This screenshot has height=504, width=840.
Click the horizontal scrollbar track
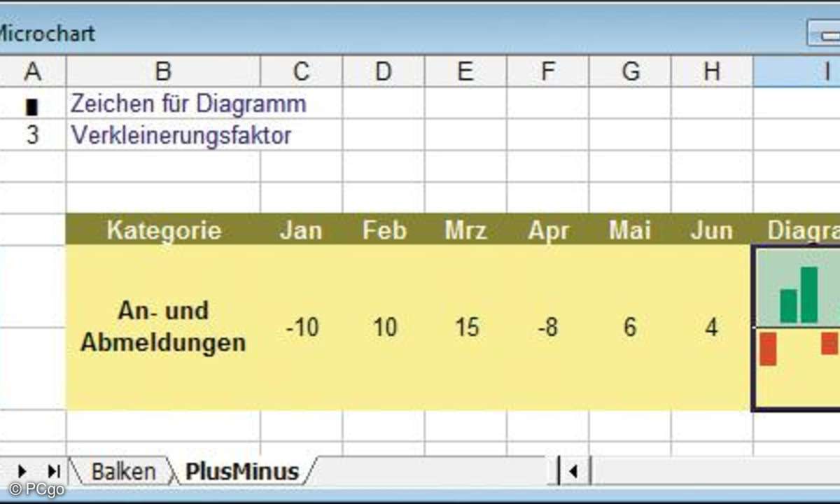(x=714, y=471)
